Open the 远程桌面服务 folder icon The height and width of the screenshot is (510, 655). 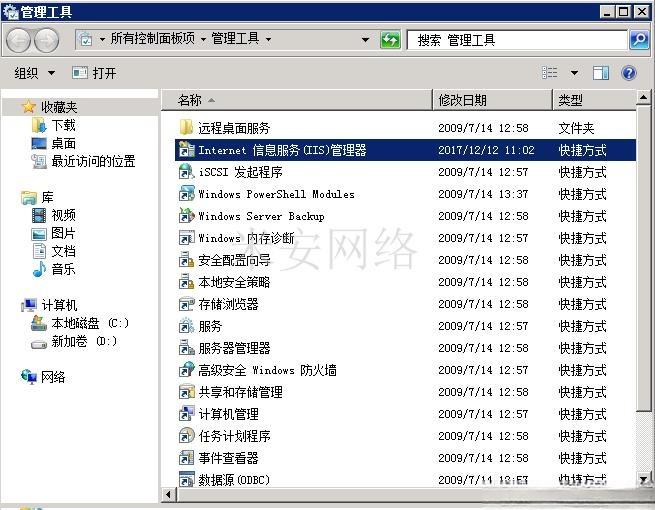186,127
